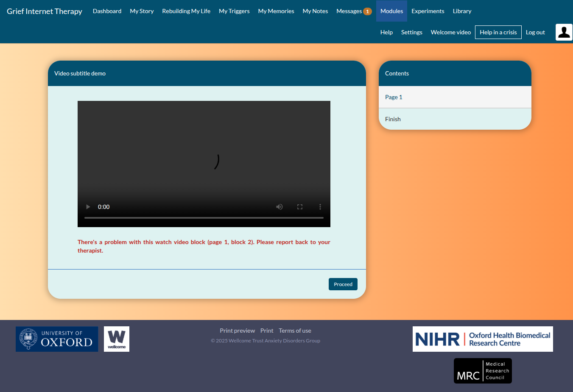Viewport: 573px width, 392px height.
Task: Click the NIHR Oxford Health logo
Action: pyautogui.click(x=483, y=339)
